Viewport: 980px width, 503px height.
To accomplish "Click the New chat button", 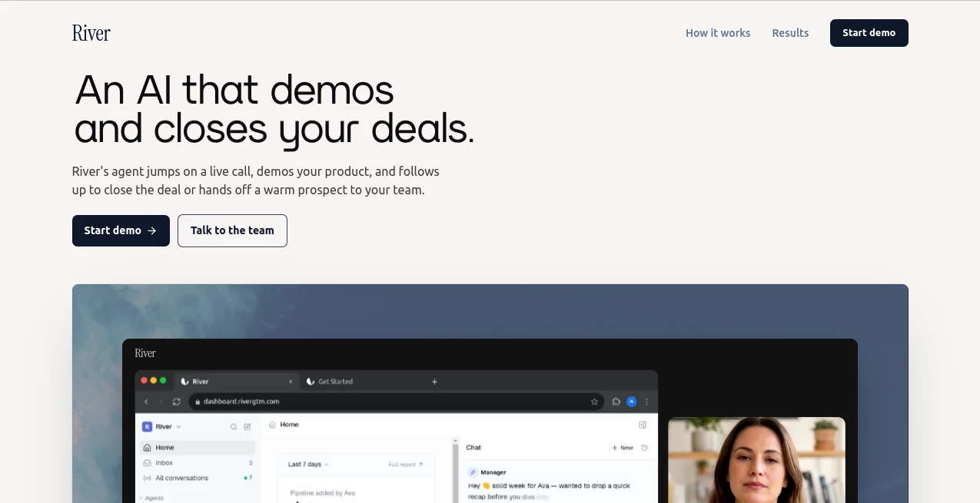I will (623, 448).
